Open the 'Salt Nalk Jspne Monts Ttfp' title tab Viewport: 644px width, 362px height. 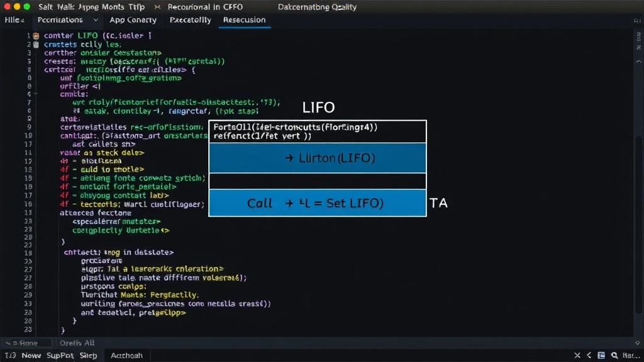pos(92,7)
